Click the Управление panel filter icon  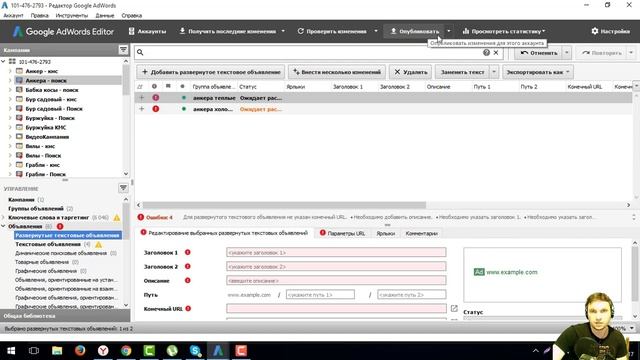[123, 188]
